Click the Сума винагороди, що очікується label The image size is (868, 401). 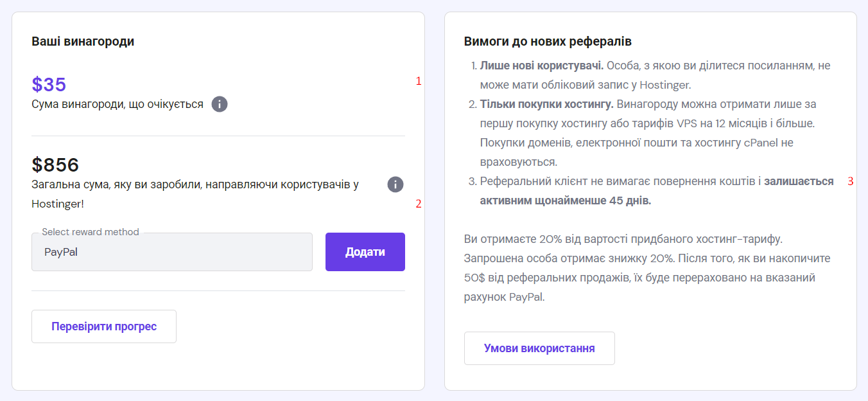(x=117, y=104)
